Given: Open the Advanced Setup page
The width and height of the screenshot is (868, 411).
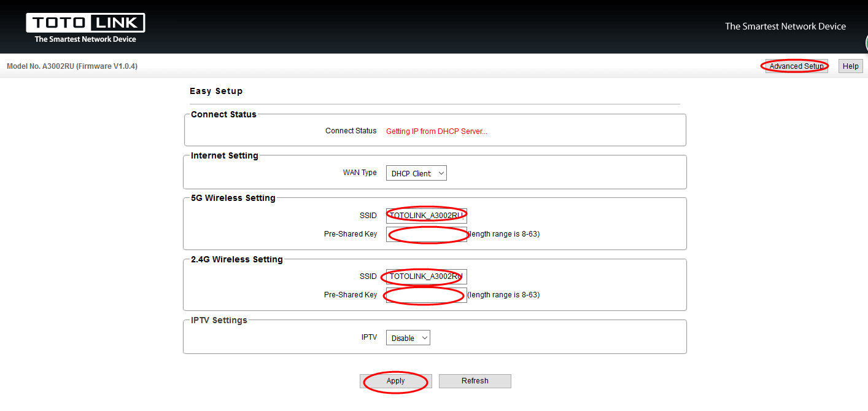Looking at the screenshot, I should pos(796,66).
